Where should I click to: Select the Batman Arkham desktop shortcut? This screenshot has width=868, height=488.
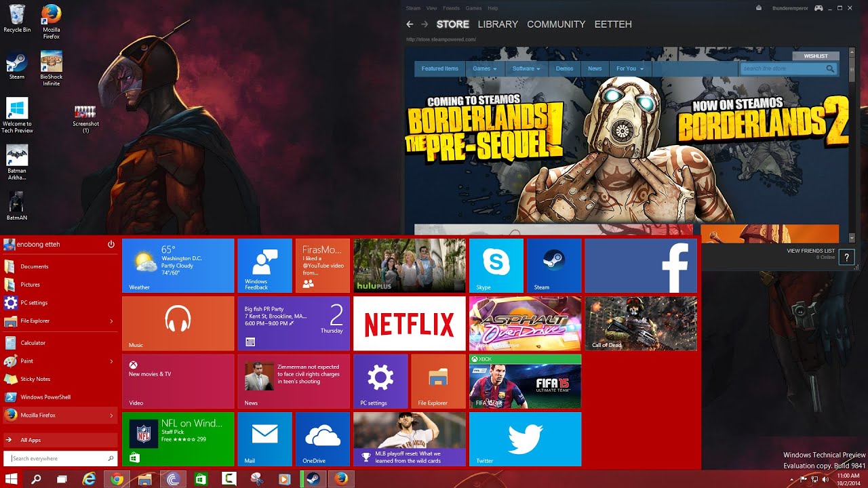click(x=17, y=163)
